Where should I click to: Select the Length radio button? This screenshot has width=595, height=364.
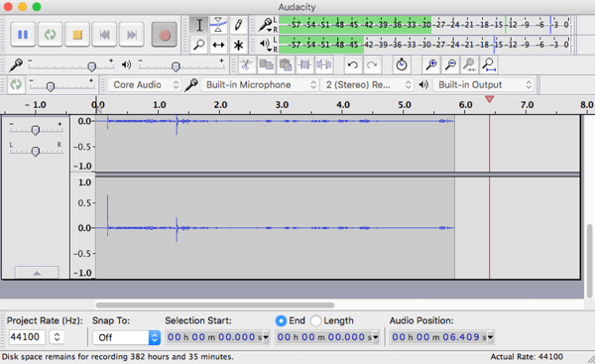tap(315, 320)
